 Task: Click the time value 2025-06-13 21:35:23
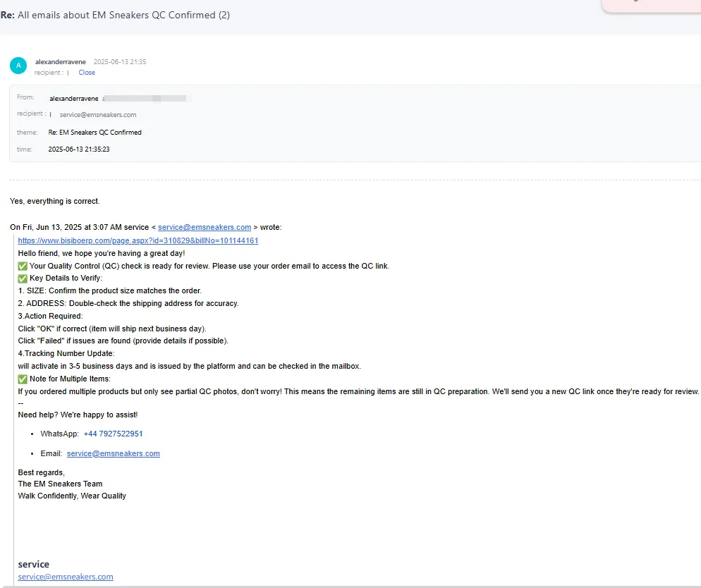click(79, 149)
